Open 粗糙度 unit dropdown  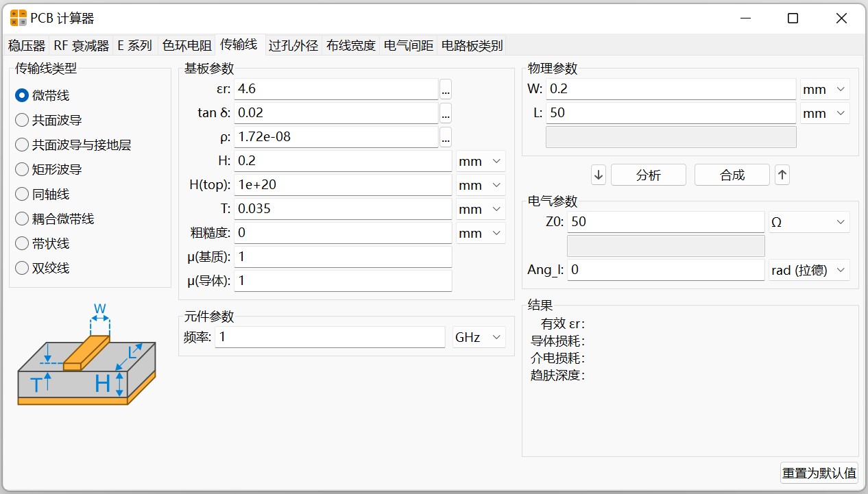coord(479,233)
